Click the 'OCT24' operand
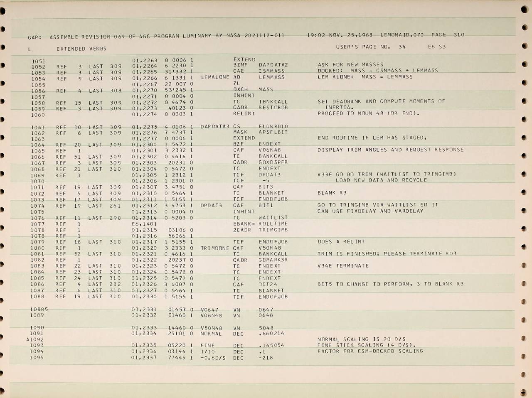 point(268,285)
